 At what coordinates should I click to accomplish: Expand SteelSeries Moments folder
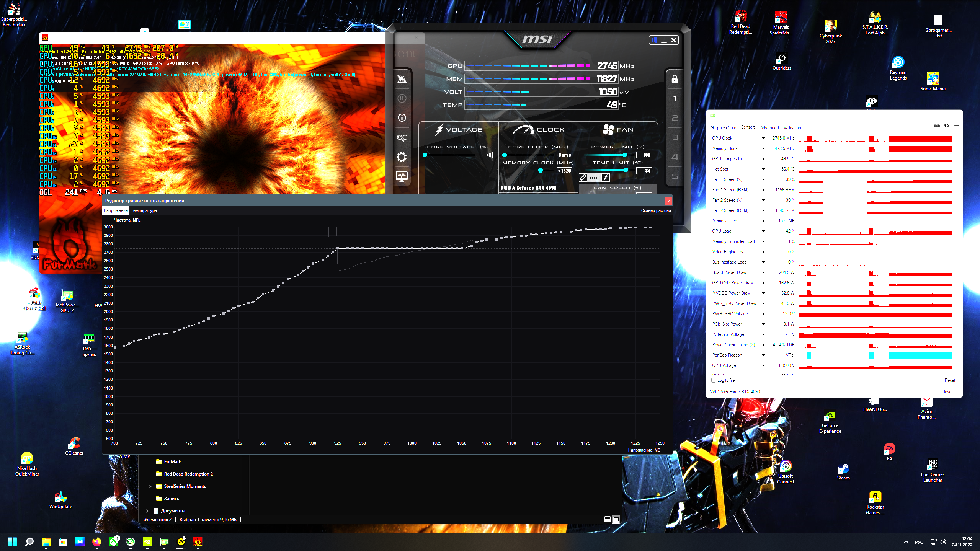(150, 486)
